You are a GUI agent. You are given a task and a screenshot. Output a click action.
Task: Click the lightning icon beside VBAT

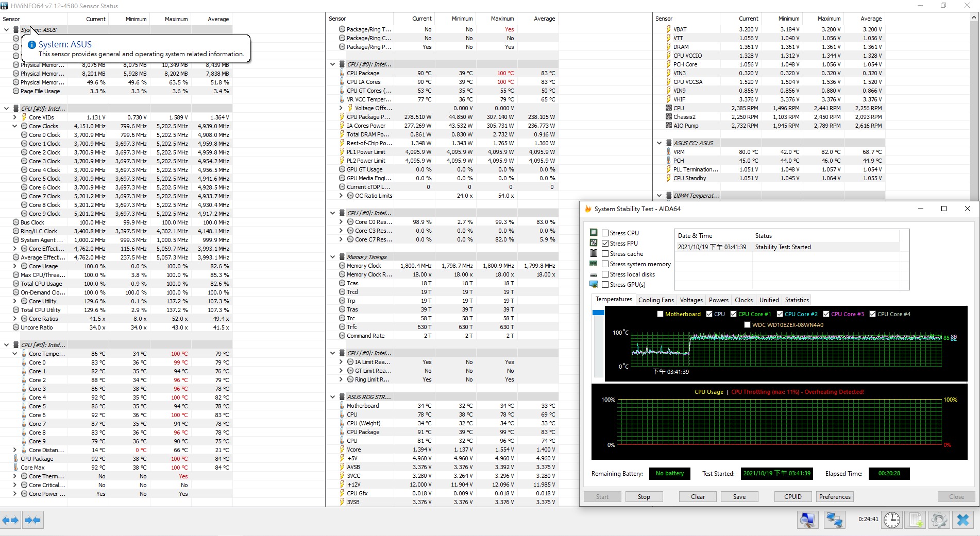tap(669, 29)
